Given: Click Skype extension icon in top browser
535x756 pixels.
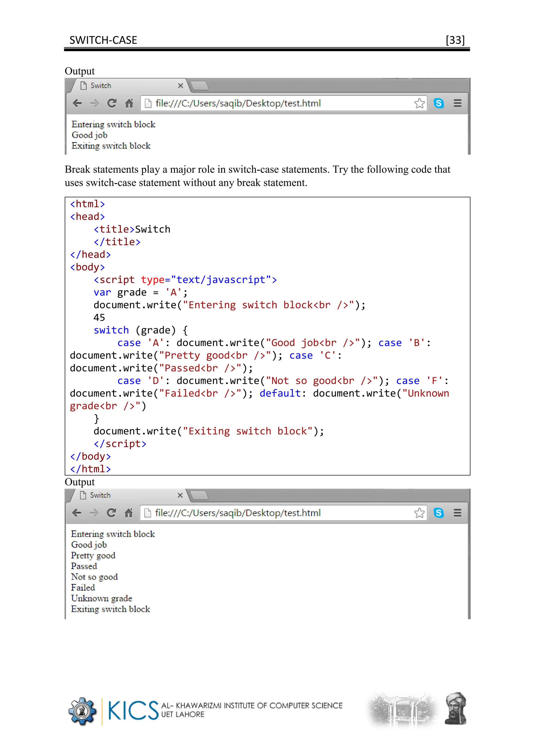Looking at the screenshot, I should [x=439, y=103].
